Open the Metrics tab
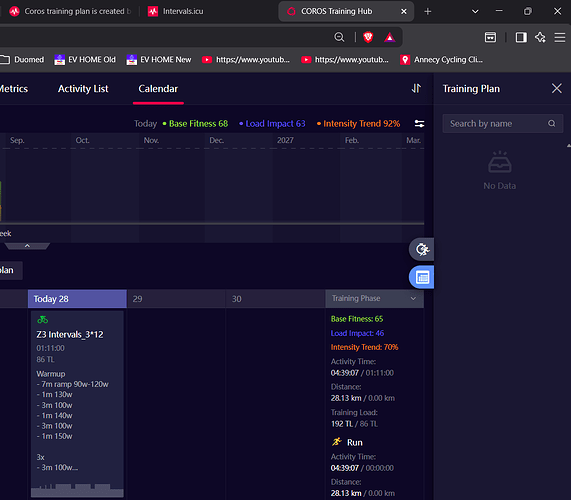This screenshot has height=500, width=571. pos(13,89)
